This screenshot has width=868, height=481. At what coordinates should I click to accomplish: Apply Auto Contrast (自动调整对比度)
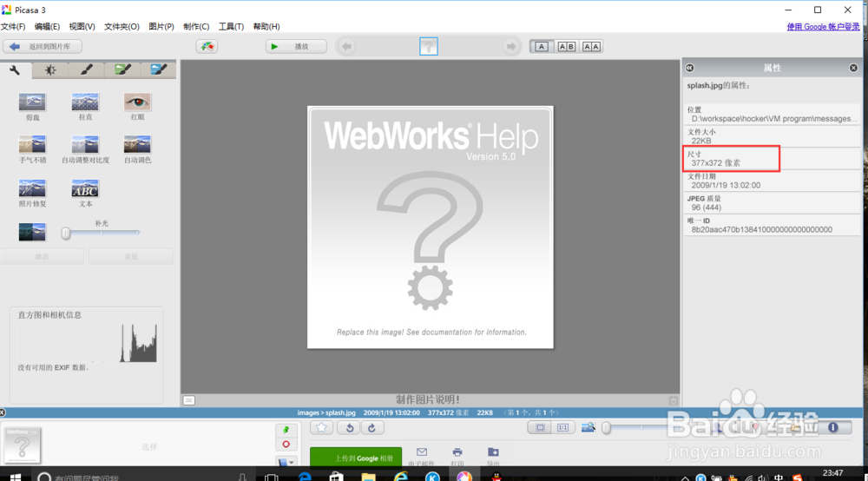[85, 148]
